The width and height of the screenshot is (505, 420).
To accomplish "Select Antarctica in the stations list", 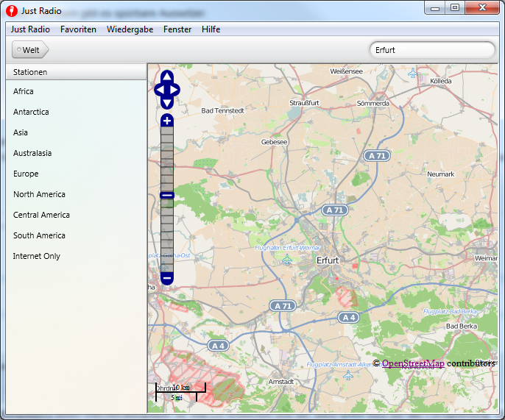I will click(x=77, y=112).
